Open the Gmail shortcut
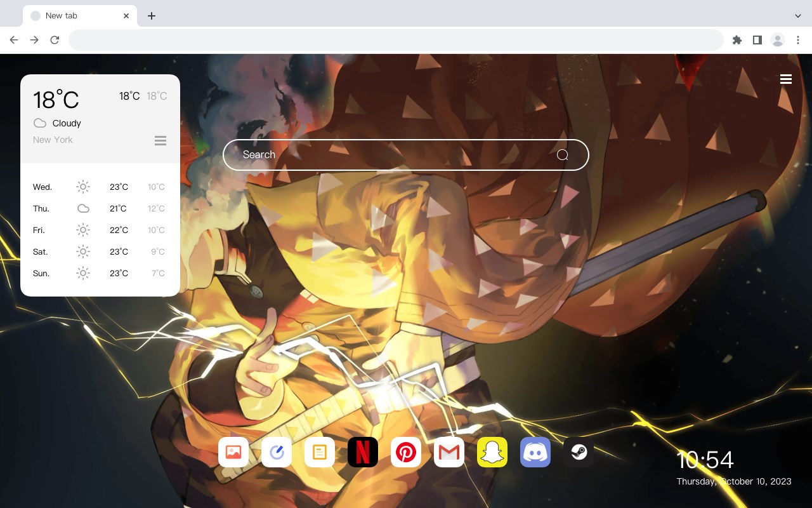 point(449,452)
